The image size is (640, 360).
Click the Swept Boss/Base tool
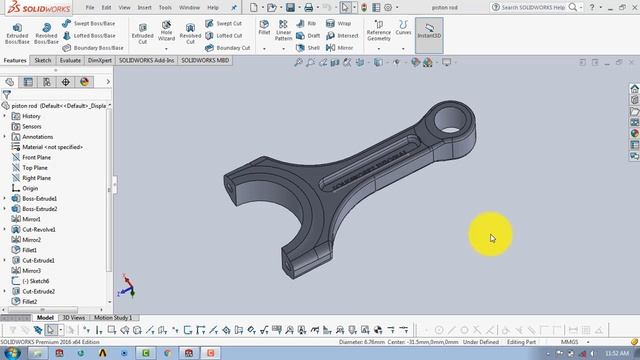click(89, 24)
